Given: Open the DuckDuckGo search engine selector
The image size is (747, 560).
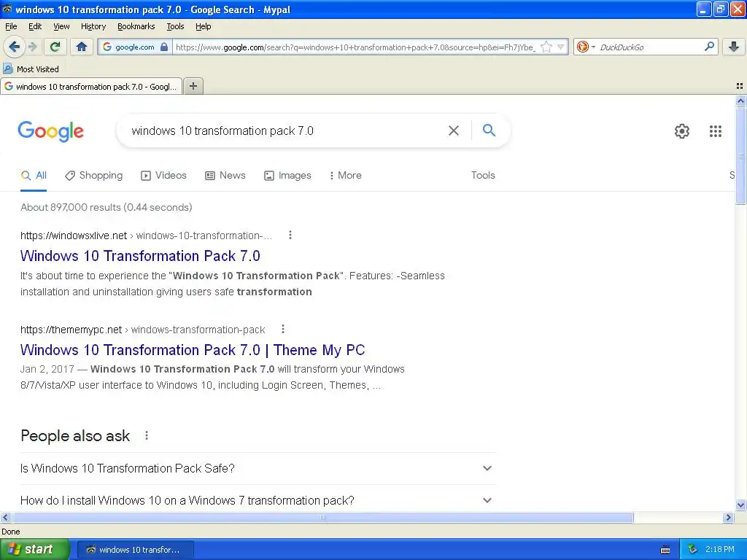Looking at the screenshot, I should pos(586,47).
